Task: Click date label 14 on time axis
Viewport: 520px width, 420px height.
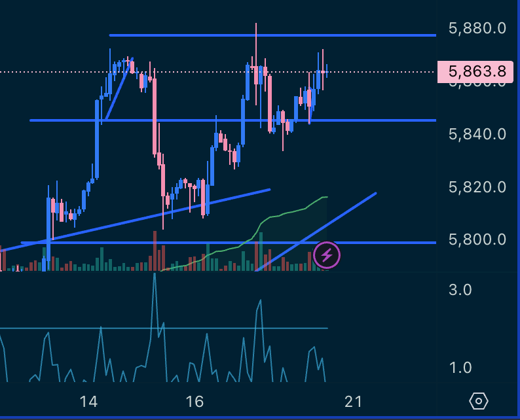Action: (89, 401)
